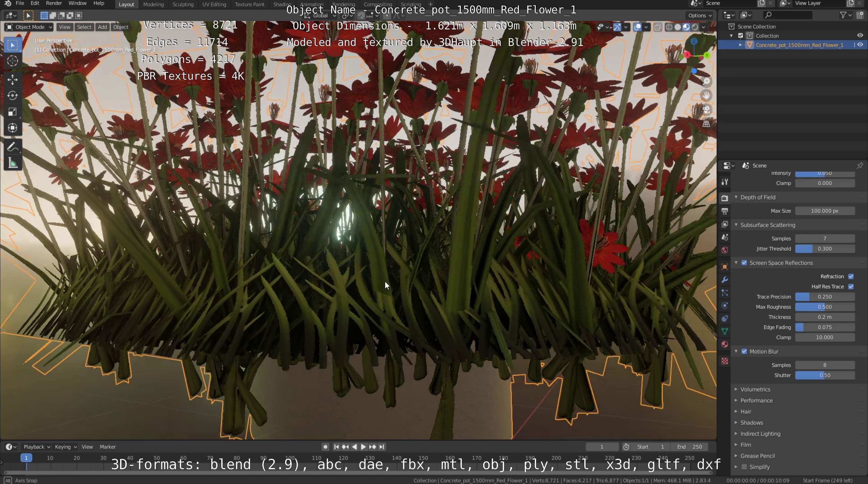Screen dimensions: 868x484
Task: Activate the Cursor tool
Action: point(12,61)
